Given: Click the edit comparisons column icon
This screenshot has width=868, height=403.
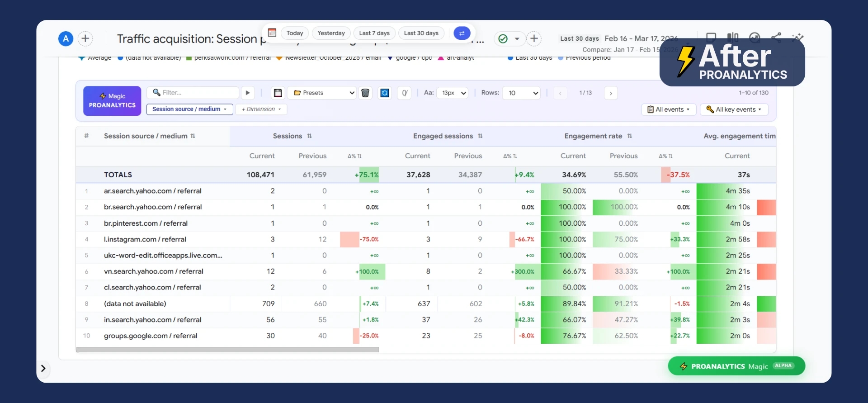Looking at the screenshot, I should pos(732,37).
